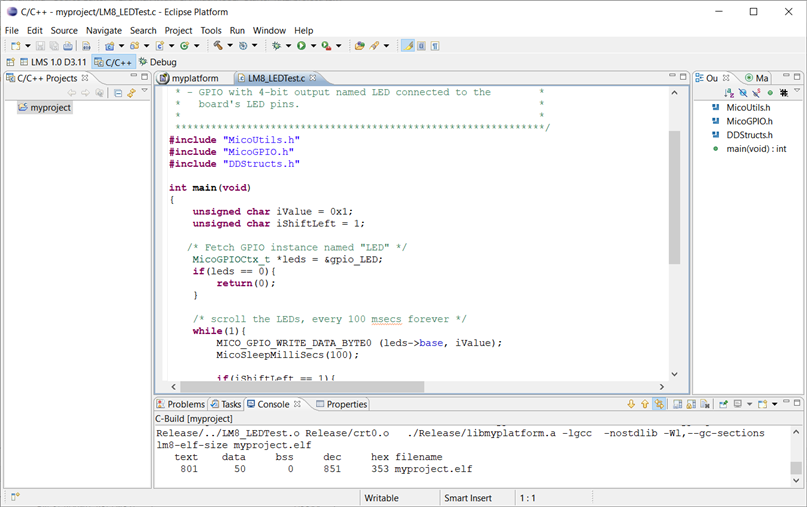The image size is (807, 507).
Task: Switch to the Debug perspective
Action: (x=156, y=62)
